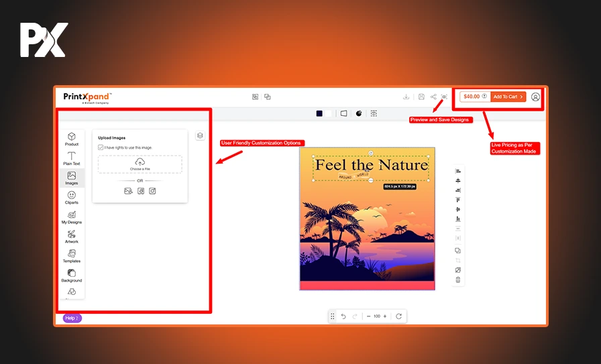Click the download design icon

pos(406,97)
